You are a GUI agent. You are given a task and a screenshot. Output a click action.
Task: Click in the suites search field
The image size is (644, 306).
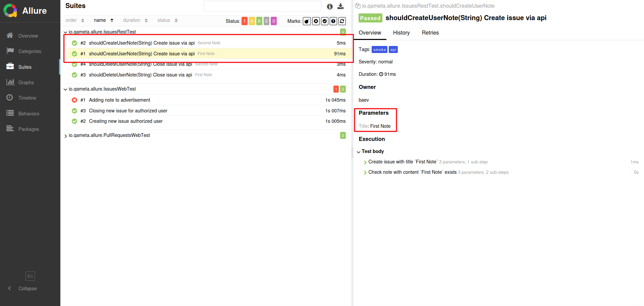pos(263,6)
